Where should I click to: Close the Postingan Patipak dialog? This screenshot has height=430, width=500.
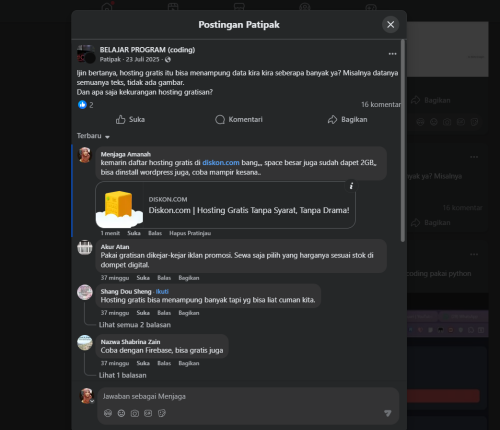click(390, 24)
